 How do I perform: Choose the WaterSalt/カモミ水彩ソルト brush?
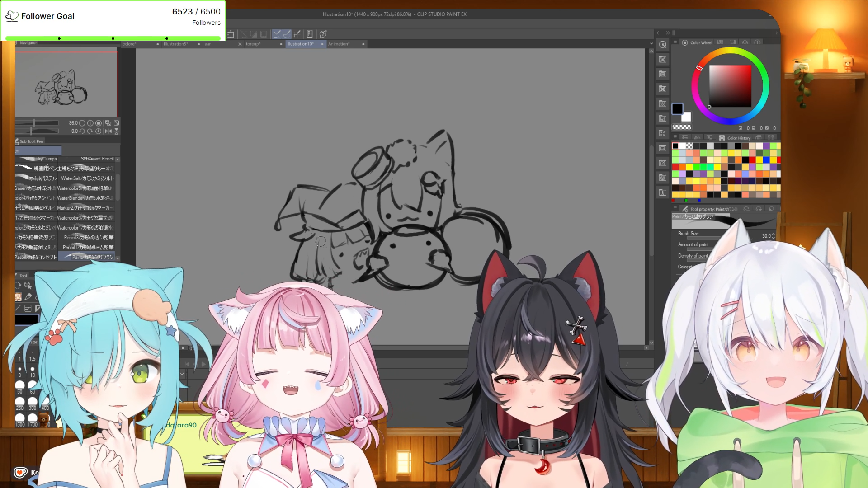[87, 178]
